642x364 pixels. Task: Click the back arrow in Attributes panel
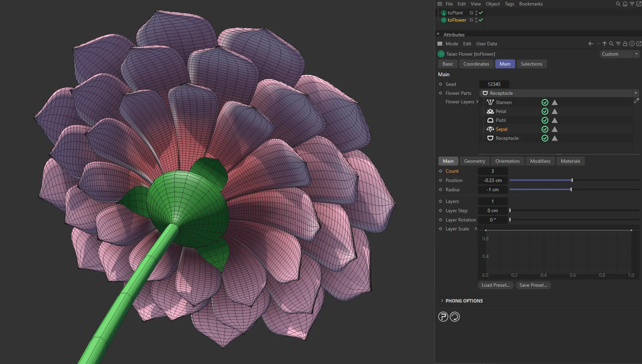coord(590,44)
